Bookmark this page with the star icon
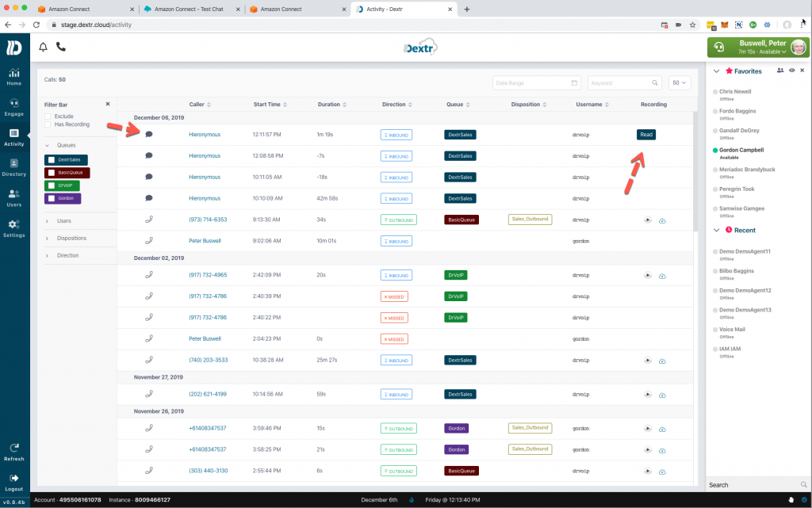 (x=692, y=25)
